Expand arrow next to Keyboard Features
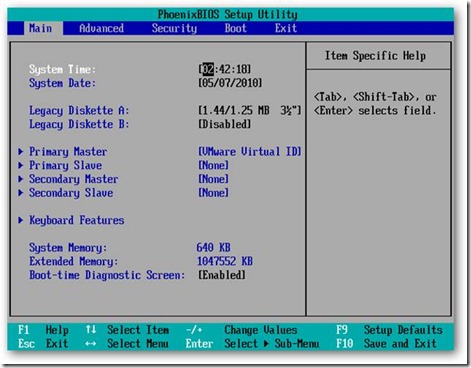This screenshot has width=471, height=368. (21, 220)
